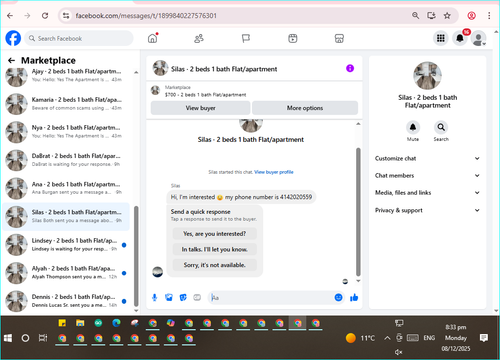500x360 pixels.
Task: Open Windows Start menu
Action: coord(8,338)
